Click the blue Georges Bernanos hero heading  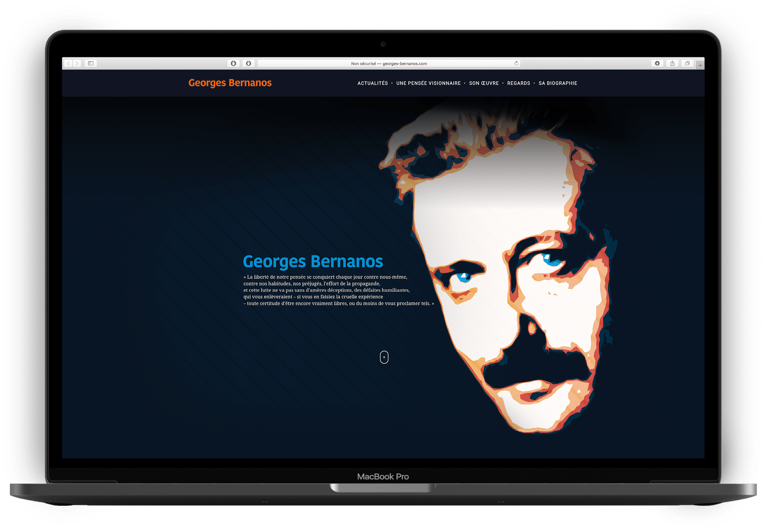(x=313, y=262)
